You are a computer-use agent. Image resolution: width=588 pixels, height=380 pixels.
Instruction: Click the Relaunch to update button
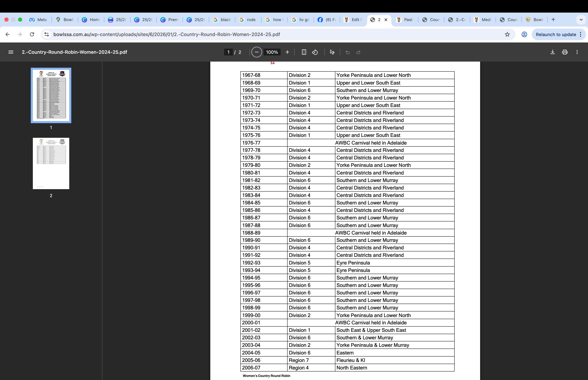(x=556, y=34)
